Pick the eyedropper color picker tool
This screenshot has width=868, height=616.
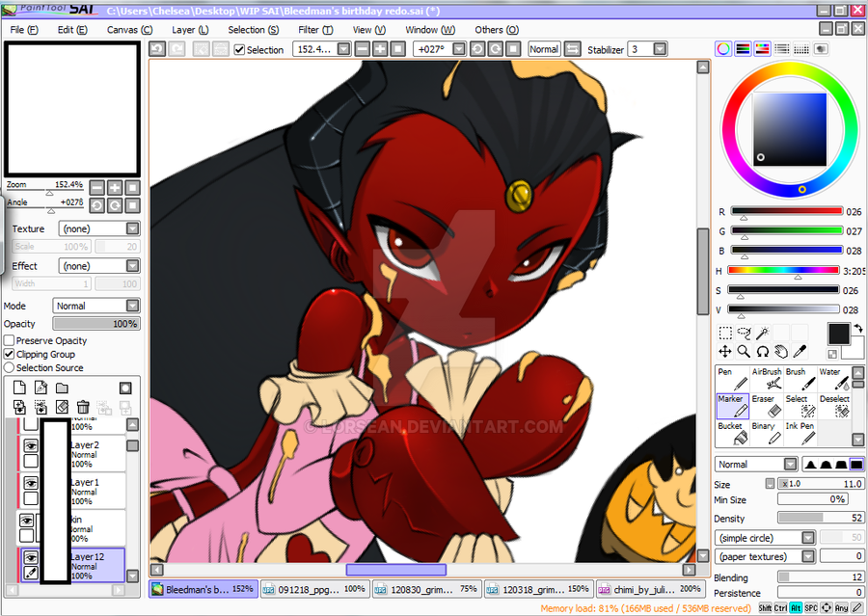point(800,352)
